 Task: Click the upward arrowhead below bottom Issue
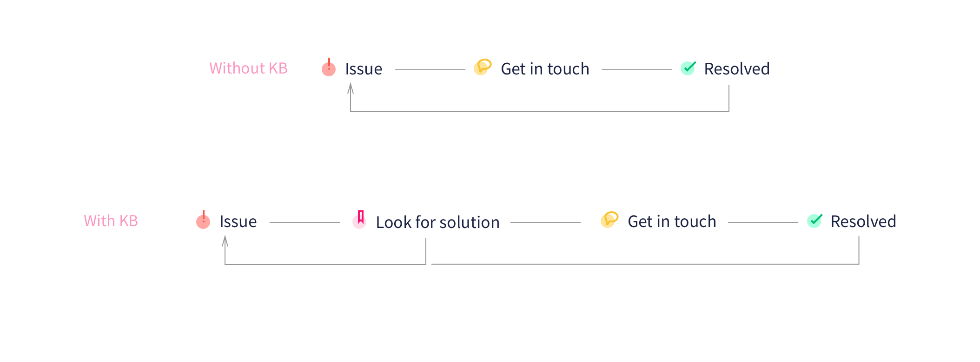click(225, 241)
